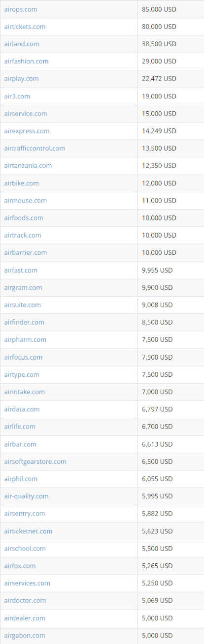Visit the airplay.com domain link
Screen dimensions: 204x644
pos(21,79)
